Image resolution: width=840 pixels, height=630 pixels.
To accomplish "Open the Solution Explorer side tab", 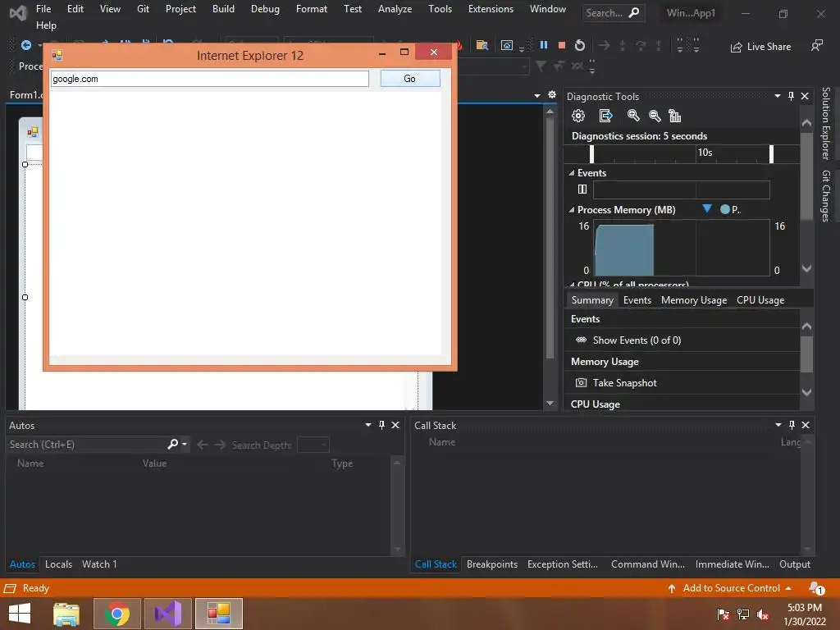I will pos(826,124).
